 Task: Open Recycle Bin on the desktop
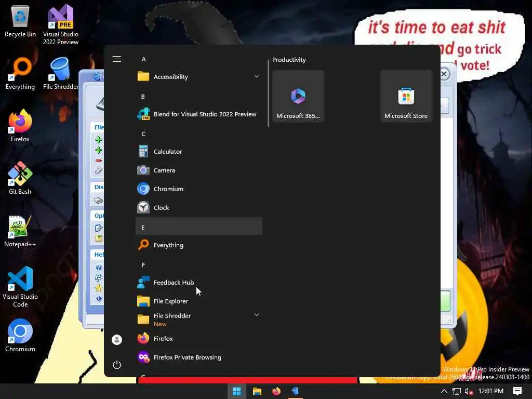pos(20,21)
